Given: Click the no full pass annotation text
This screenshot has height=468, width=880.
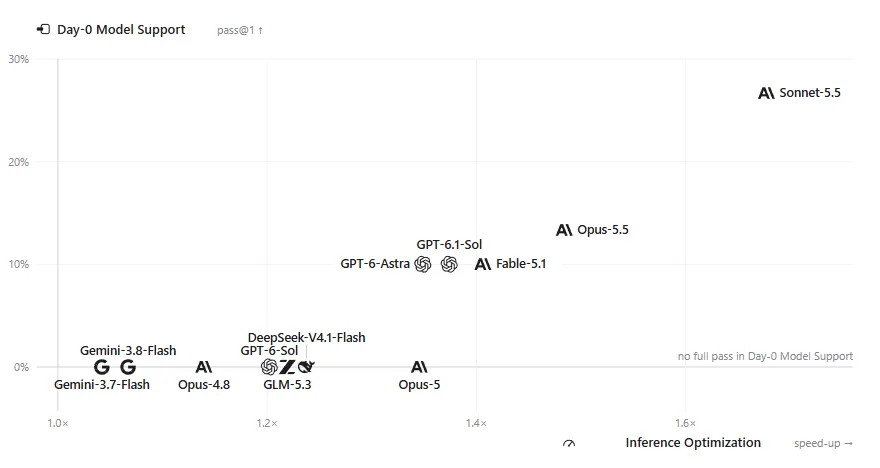Looking at the screenshot, I should (766, 356).
